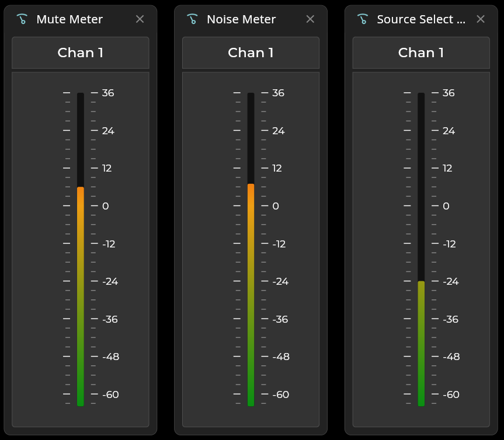The width and height of the screenshot is (504, 440).
Task: Close the Mute Meter panel
Action: pos(140,19)
